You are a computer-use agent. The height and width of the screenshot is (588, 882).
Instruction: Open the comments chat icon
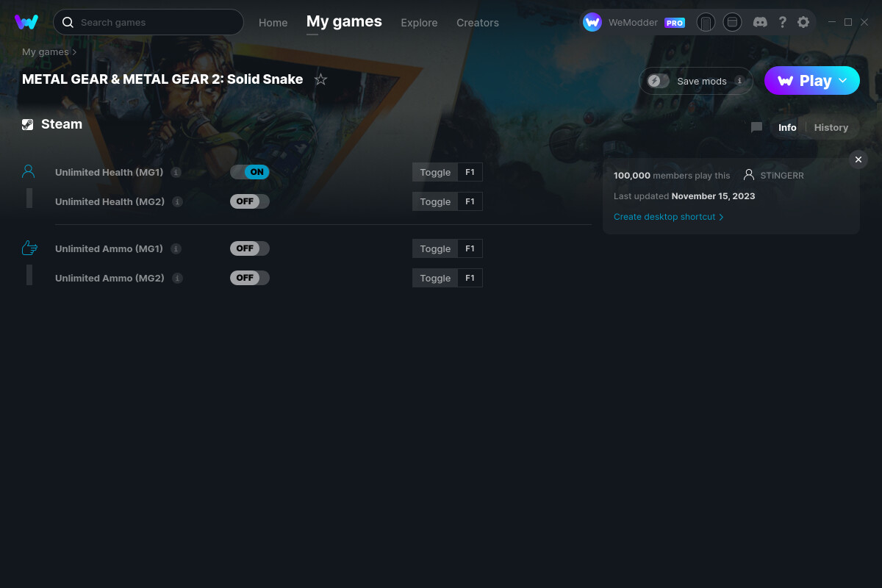point(756,127)
